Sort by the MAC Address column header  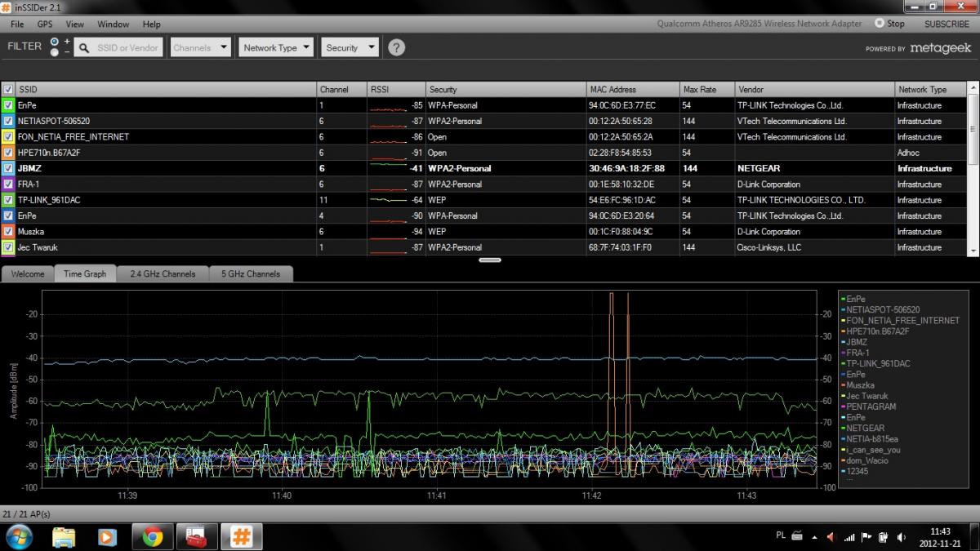(x=632, y=89)
